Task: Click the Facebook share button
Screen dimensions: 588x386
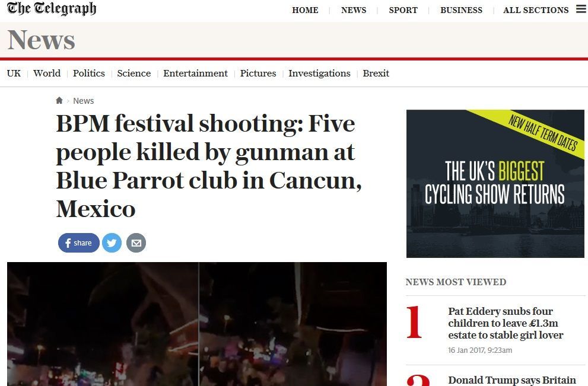Action: pos(78,243)
